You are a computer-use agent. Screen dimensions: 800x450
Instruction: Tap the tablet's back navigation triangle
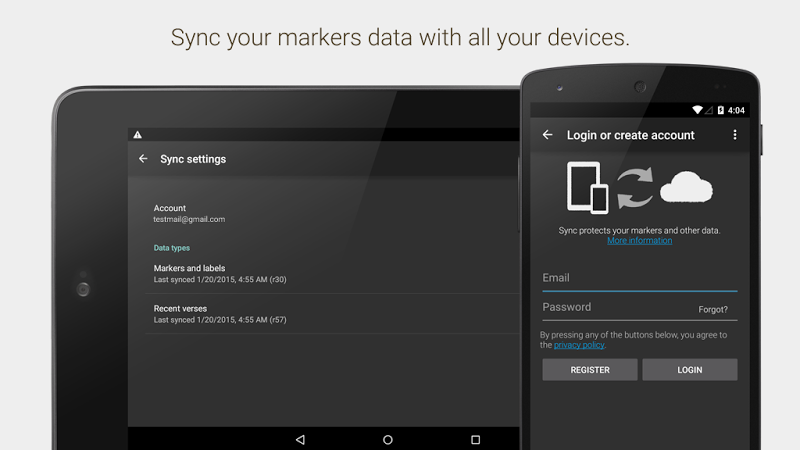point(300,439)
